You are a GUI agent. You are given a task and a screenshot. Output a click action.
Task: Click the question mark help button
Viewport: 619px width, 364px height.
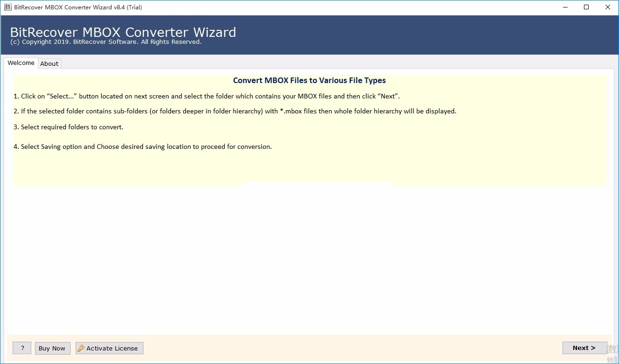[22, 348]
